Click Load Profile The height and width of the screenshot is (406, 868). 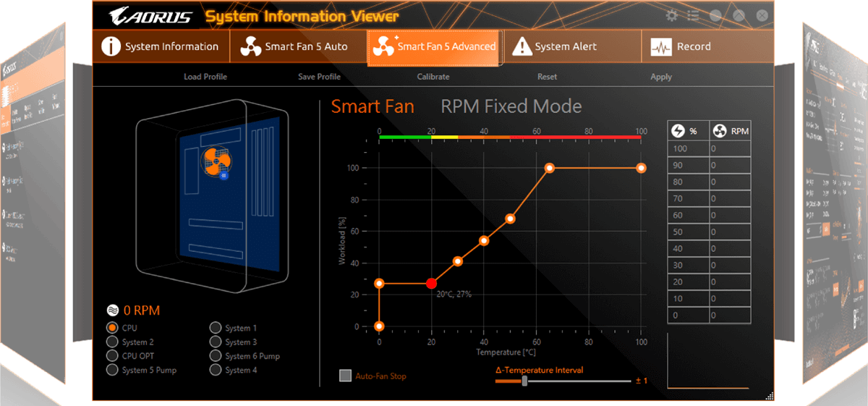[x=205, y=77]
